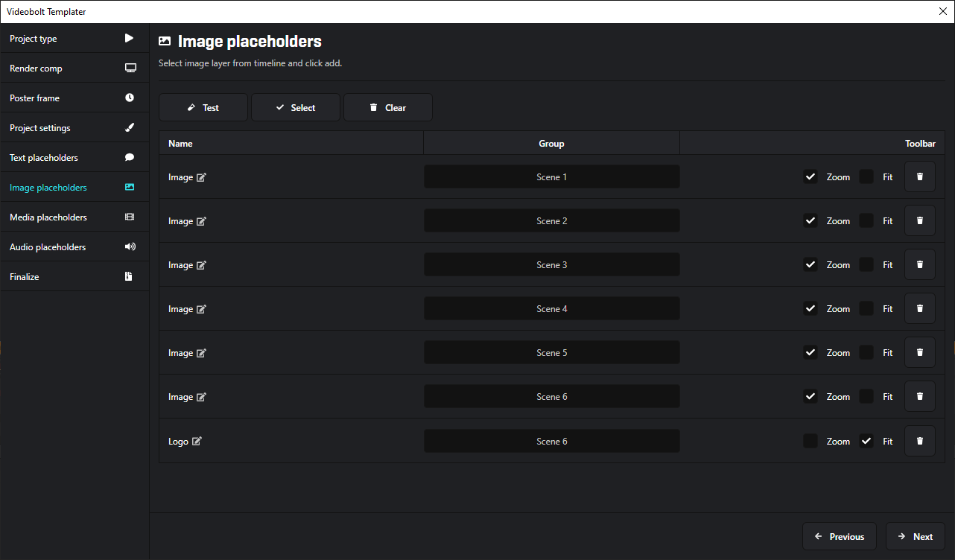Click the edit icon beside Logo name

click(x=197, y=442)
